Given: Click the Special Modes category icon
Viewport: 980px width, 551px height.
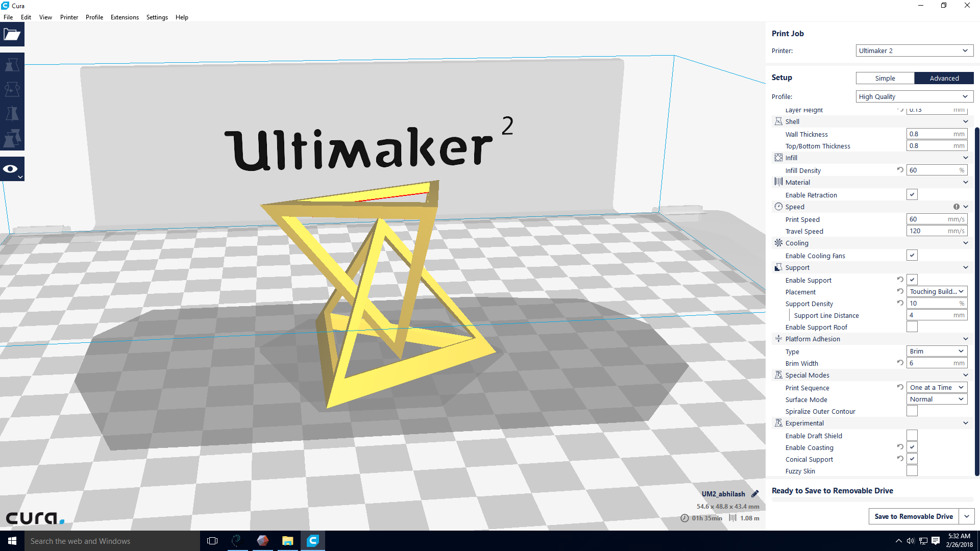Looking at the screenshot, I should [x=778, y=375].
